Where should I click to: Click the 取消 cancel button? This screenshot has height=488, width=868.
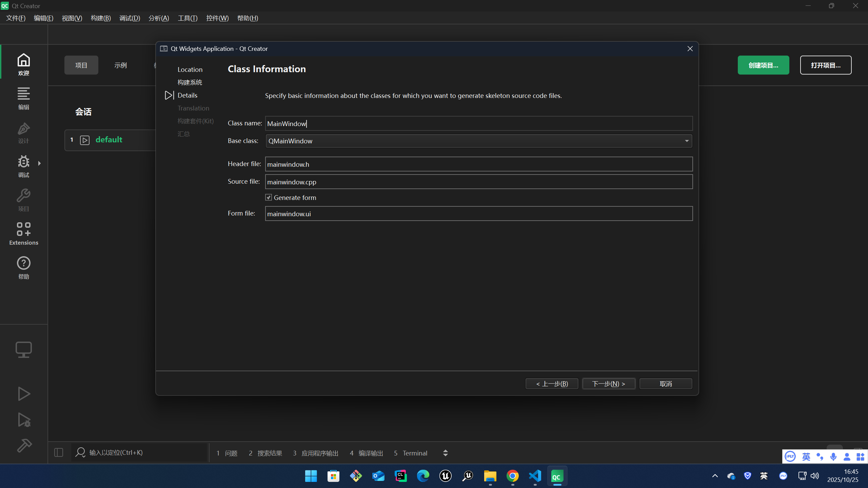pyautogui.click(x=666, y=384)
